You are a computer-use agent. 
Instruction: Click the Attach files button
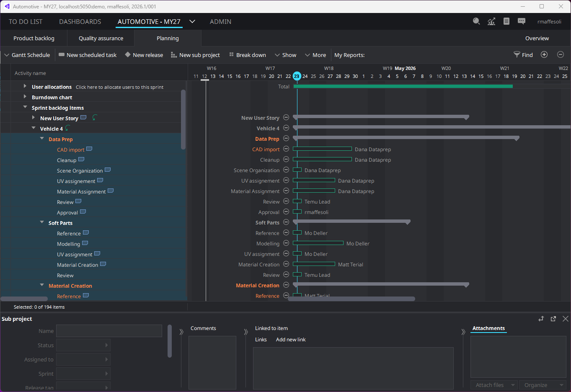click(490, 384)
